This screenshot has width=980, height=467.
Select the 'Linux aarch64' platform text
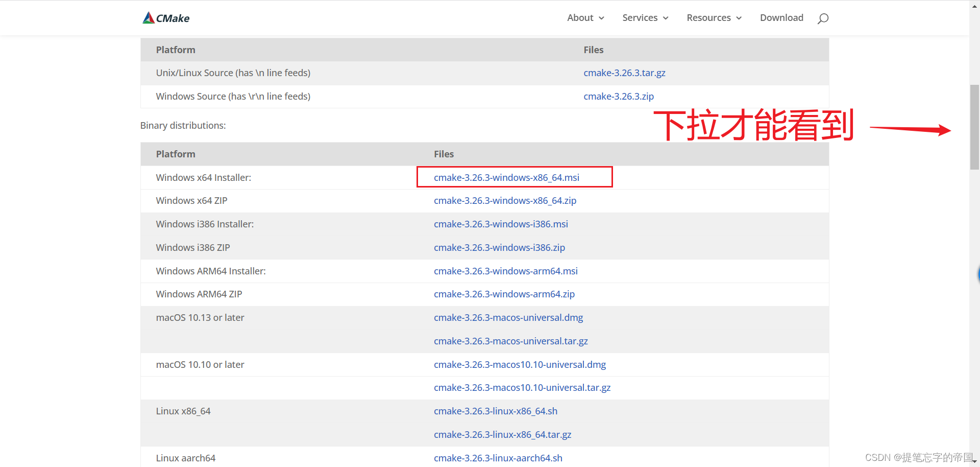pyautogui.click(x=186, y=458)
